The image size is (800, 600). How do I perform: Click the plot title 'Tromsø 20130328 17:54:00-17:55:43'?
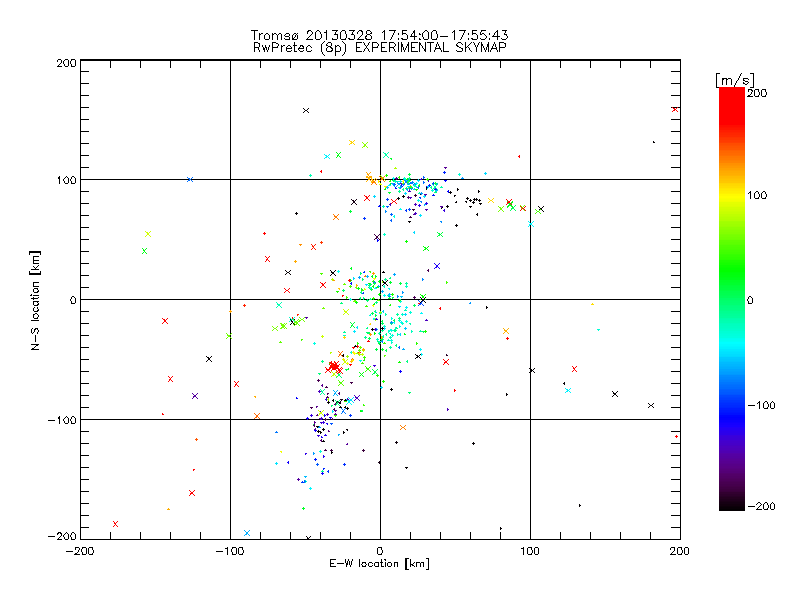point(380,35)
